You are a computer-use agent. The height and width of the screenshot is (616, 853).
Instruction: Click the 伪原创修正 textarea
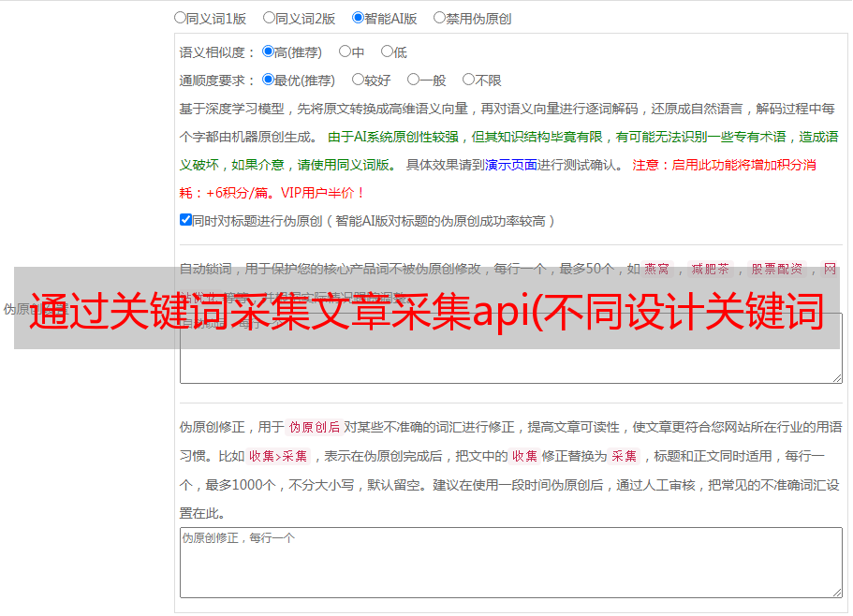click(x=511, y=563)
